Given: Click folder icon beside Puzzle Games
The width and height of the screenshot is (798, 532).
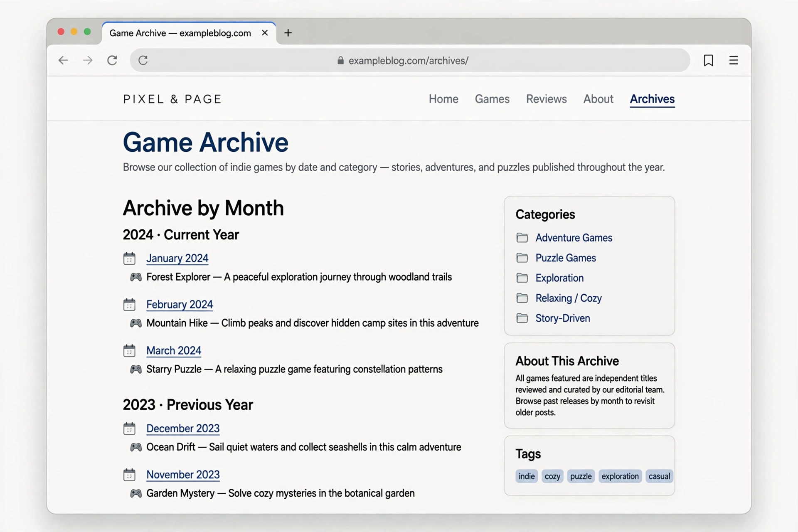Looking at the screenshot, I should (522, 258).
